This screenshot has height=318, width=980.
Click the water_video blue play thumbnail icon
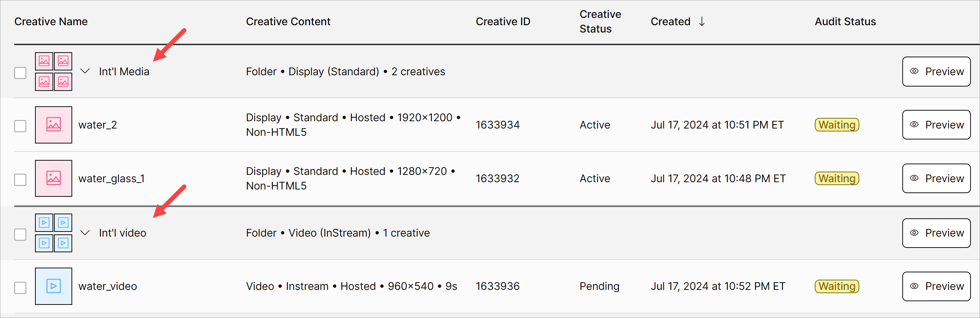tap(54, 286)
